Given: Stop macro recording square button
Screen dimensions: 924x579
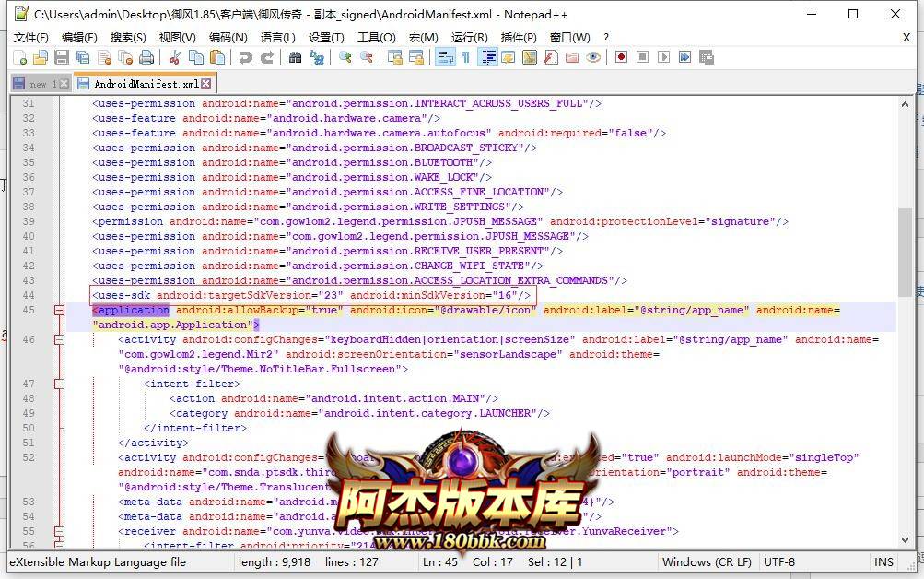Looking at the screenshot, I should tap(642, 57).
